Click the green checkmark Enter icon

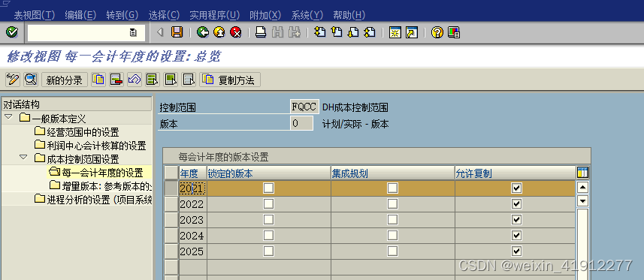(12, 32)
